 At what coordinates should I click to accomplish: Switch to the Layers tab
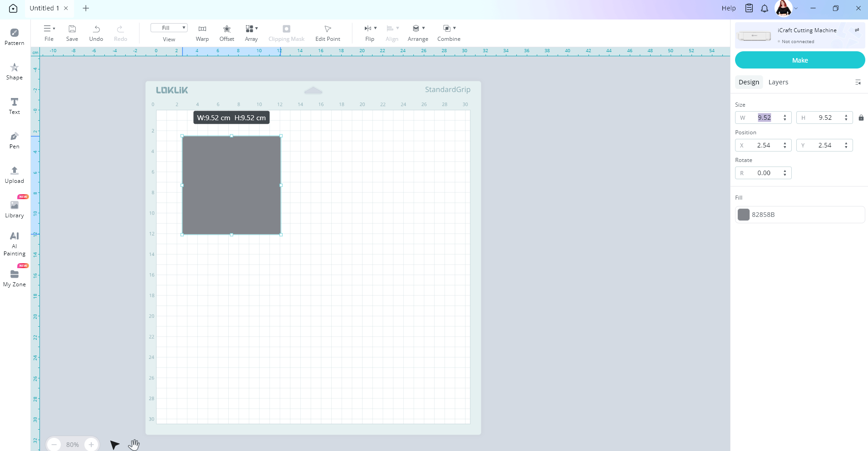point(778,82)
